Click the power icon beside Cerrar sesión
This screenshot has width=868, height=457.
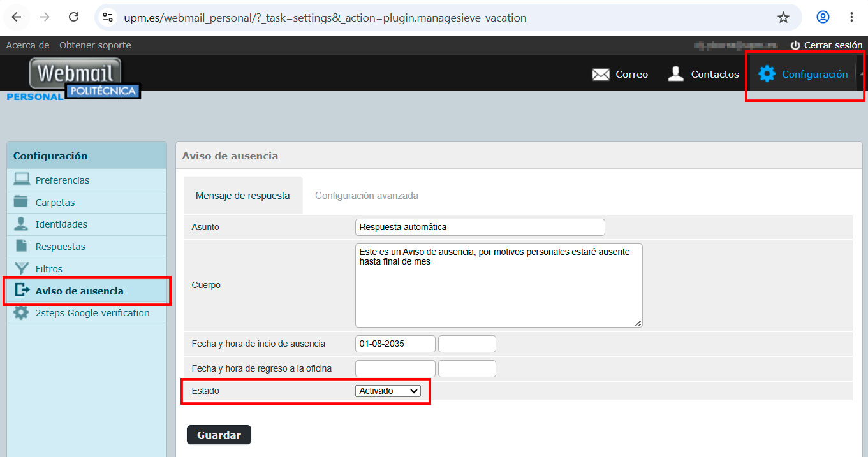795,45
